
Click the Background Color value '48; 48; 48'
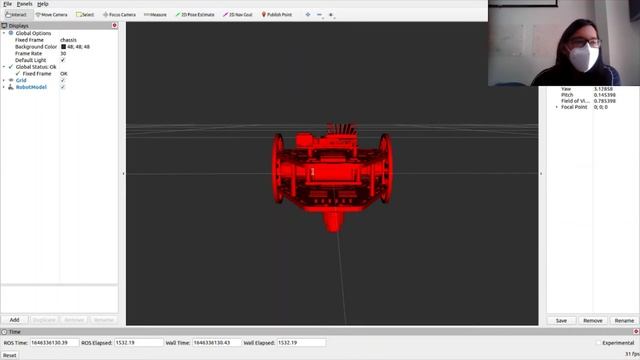pyautogui.click(x=78, y=47)
